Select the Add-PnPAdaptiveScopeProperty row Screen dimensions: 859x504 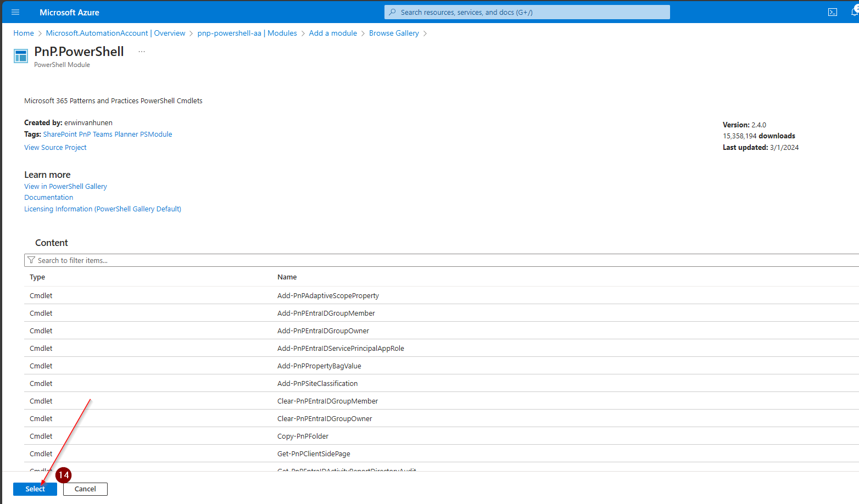point(442,295)
